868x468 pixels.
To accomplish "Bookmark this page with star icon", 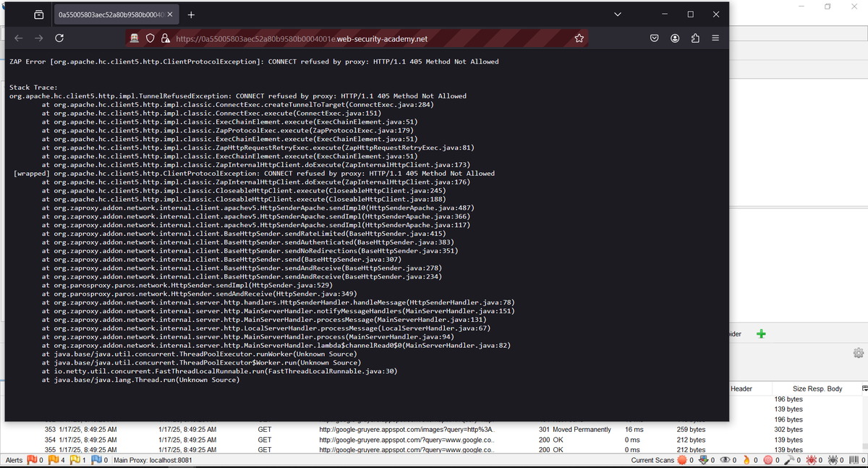I will (x=579, y=38).
